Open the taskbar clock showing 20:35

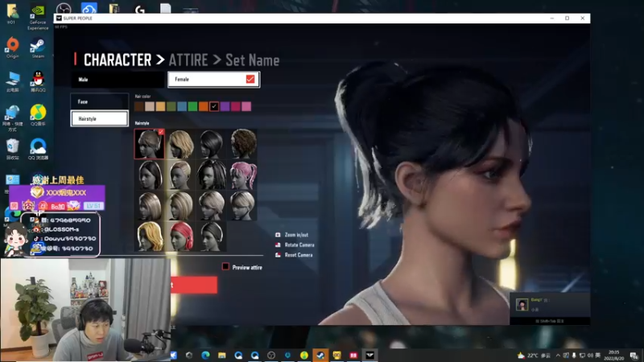pyautogui.click(x=615, y=356)
